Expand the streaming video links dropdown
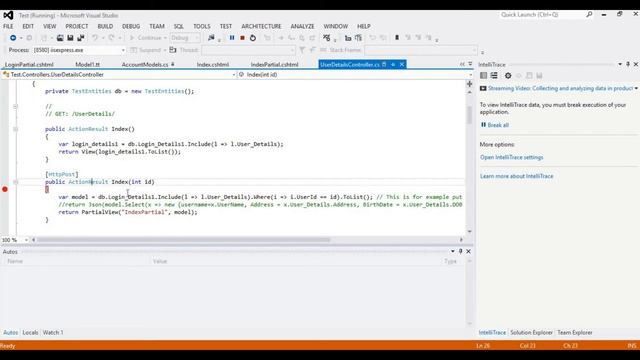640x360 pixels. coord(636,88)
